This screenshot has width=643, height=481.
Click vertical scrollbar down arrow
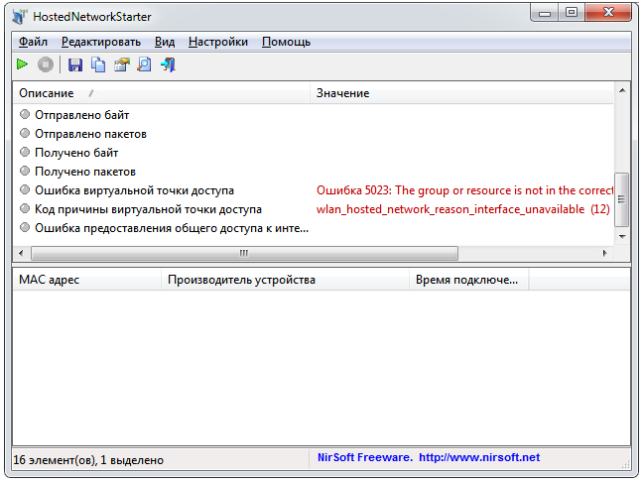point(622,237)
